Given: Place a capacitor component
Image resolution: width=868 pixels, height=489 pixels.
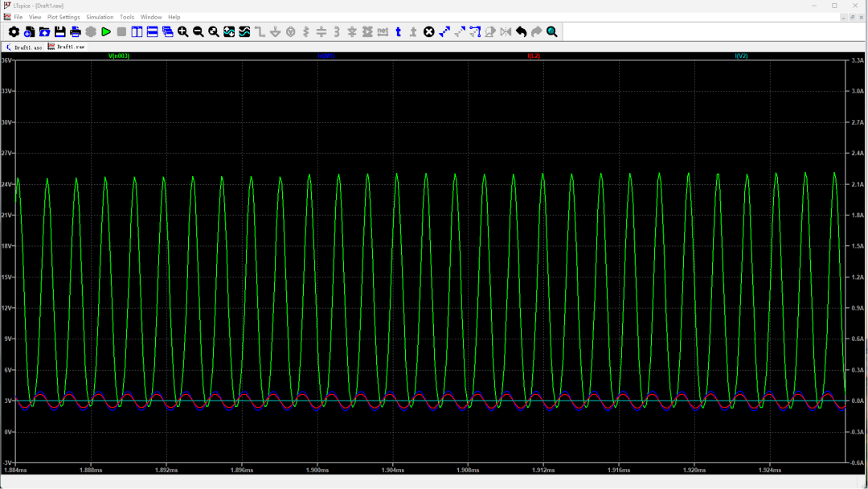Looking at the screenshot, I should click(x=321, y=32).
